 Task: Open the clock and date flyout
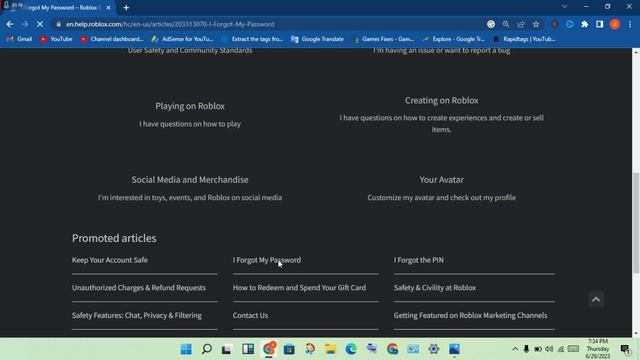click(x=598, y=349)
